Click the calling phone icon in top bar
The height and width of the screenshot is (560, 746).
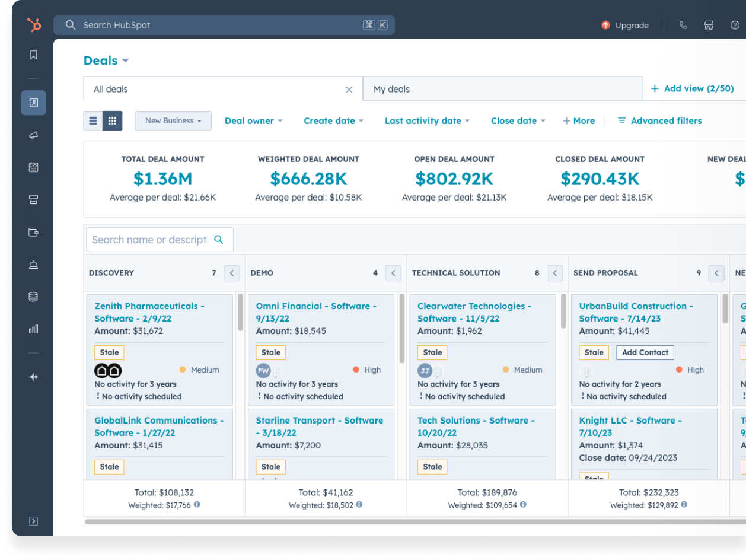(x=683, y=26)
